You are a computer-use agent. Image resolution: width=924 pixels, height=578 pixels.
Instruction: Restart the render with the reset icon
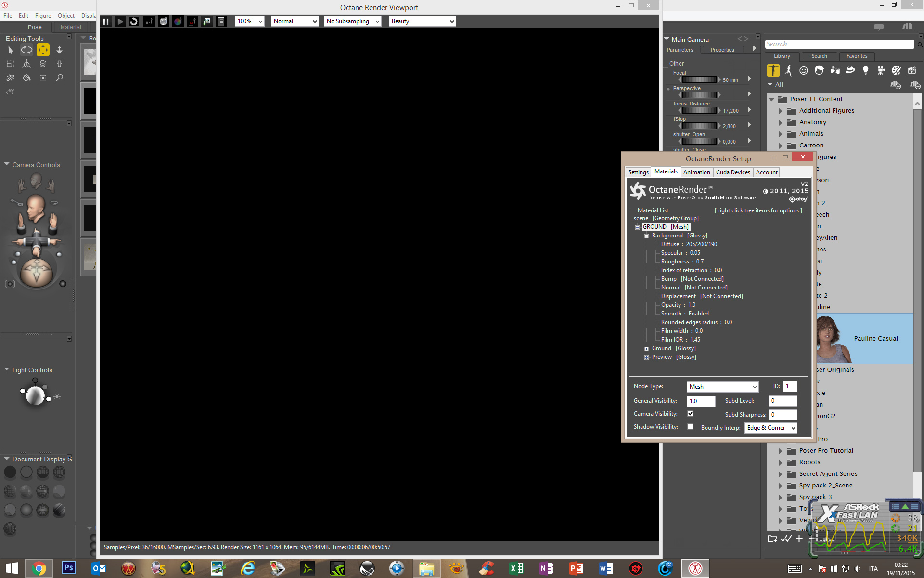pyautogui.click(x=134, y=22)
